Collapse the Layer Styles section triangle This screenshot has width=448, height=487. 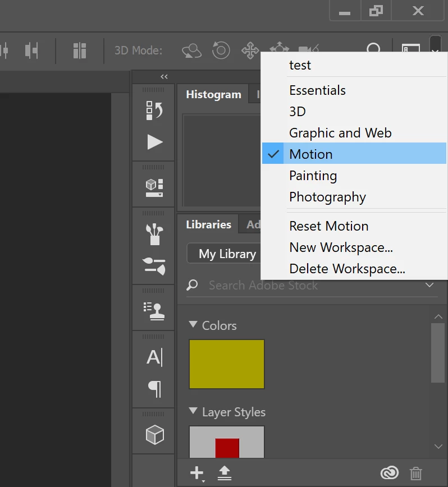click(x=193, y=411)
